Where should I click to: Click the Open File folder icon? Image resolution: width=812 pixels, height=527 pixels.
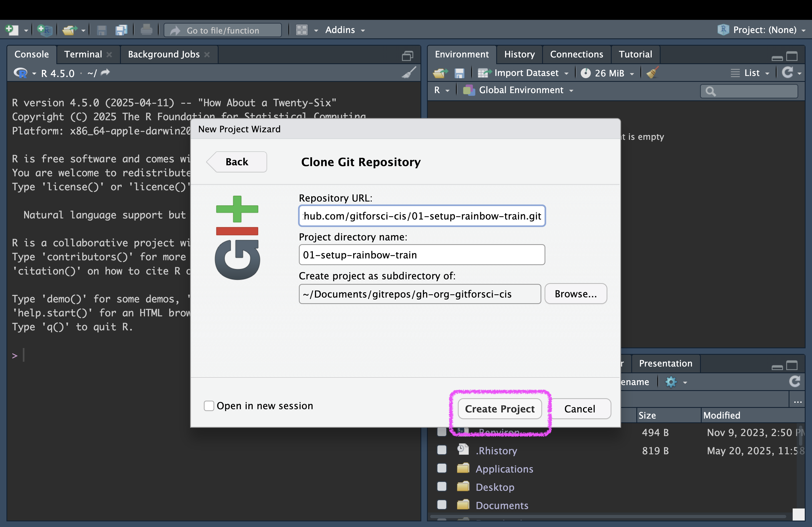70,30
